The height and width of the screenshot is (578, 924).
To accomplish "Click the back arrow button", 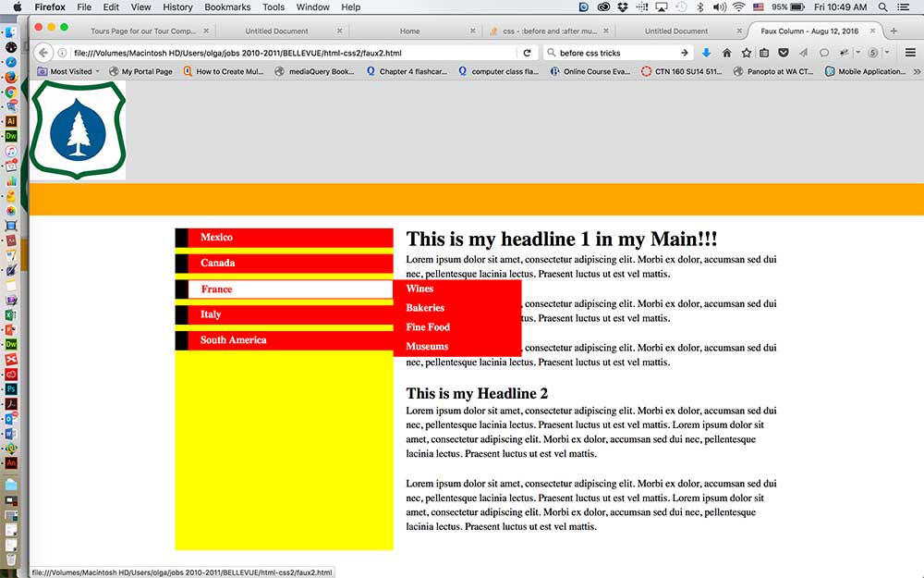I will [x=43, y=53].
